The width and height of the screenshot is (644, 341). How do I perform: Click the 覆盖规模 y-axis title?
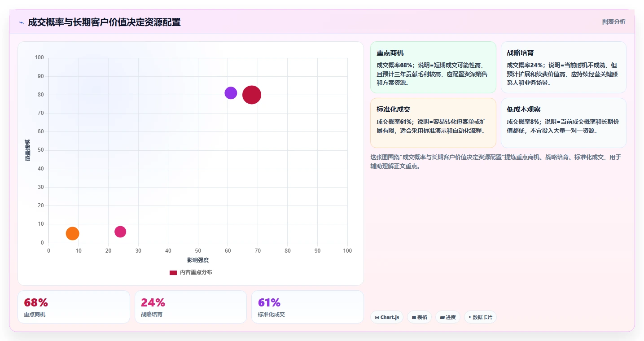click(27, 150)
